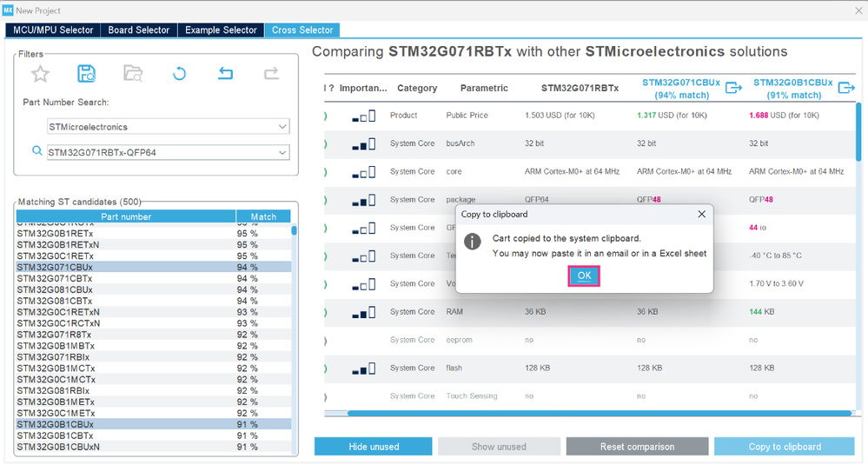Set importance level for busArch row
The height and width of the screenshot is (465, 868).
[x=364, y=144]
